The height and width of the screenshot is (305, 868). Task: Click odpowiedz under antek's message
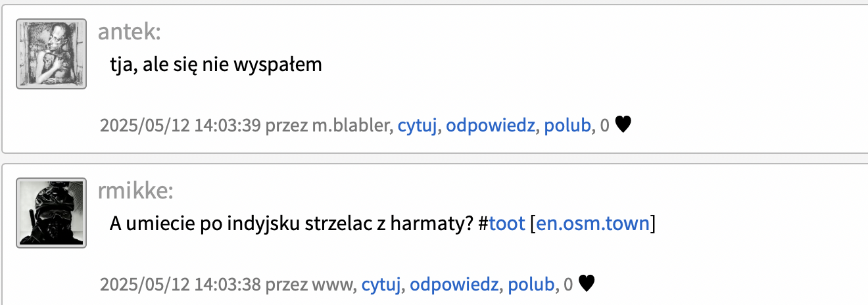(490, 125)
